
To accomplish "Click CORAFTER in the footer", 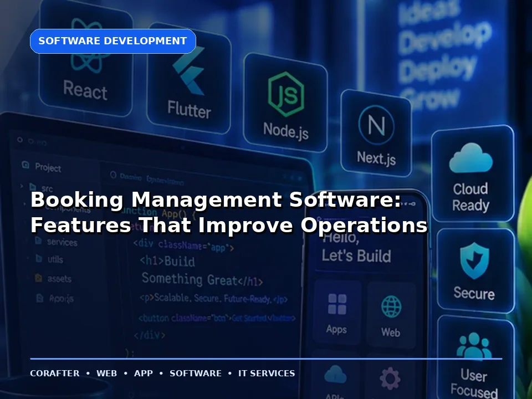I will pos(55,373).
